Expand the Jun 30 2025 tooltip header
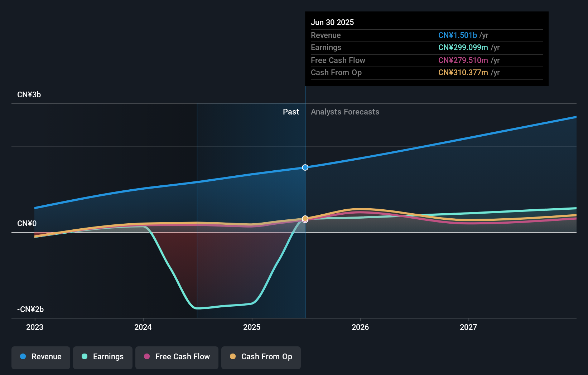Image resolution: width=588 pixels, height=375 pixels. [332, 22]
